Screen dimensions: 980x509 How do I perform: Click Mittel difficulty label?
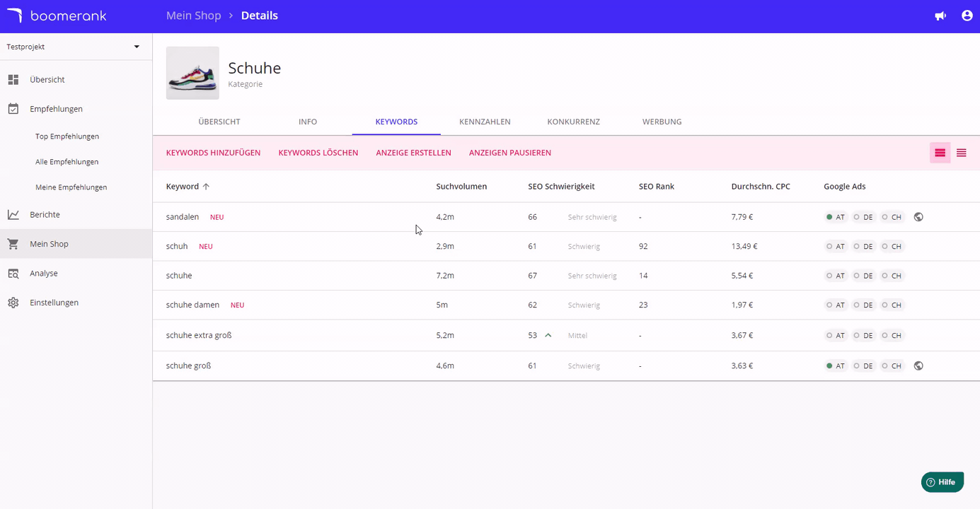tap(577, 336)
